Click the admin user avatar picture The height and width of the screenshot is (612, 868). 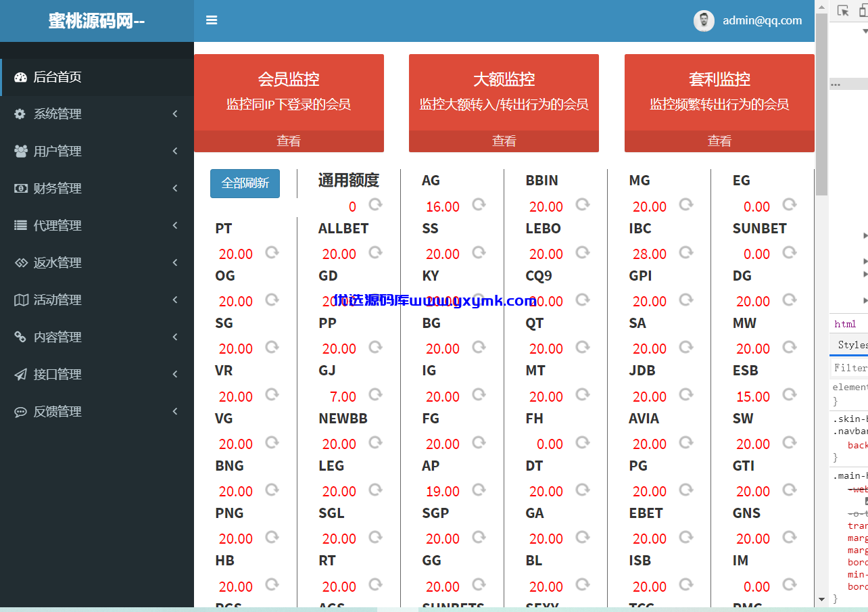click(704, 21)
